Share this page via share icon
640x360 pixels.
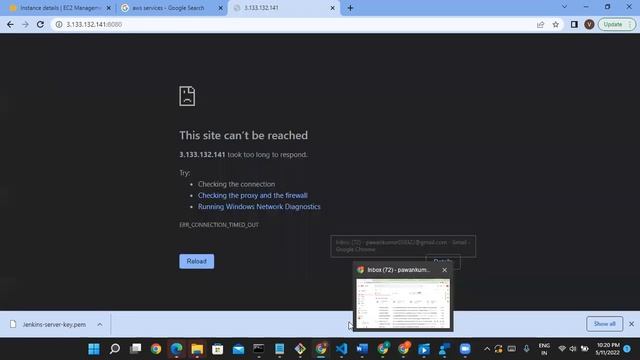click(540, 24)
